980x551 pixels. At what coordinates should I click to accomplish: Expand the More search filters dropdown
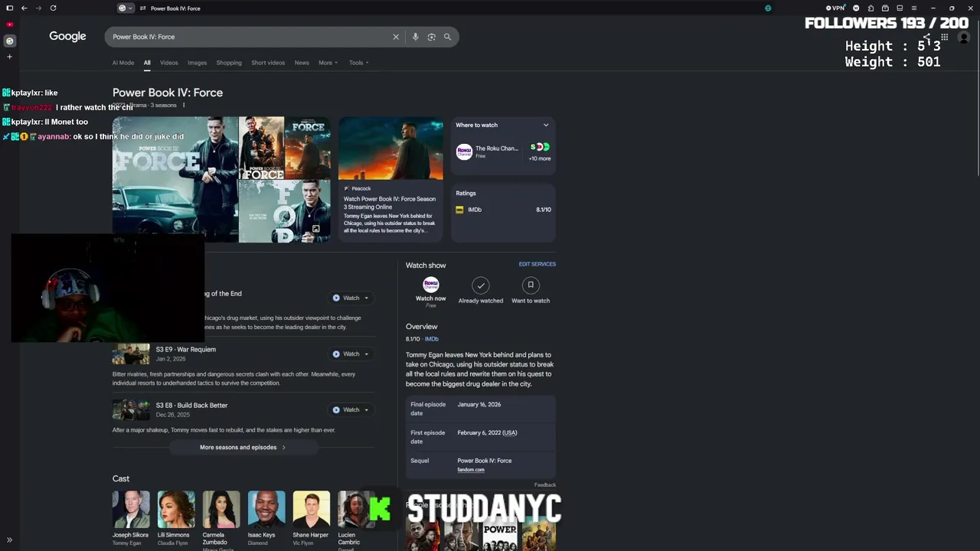click(x=328, y=63)
